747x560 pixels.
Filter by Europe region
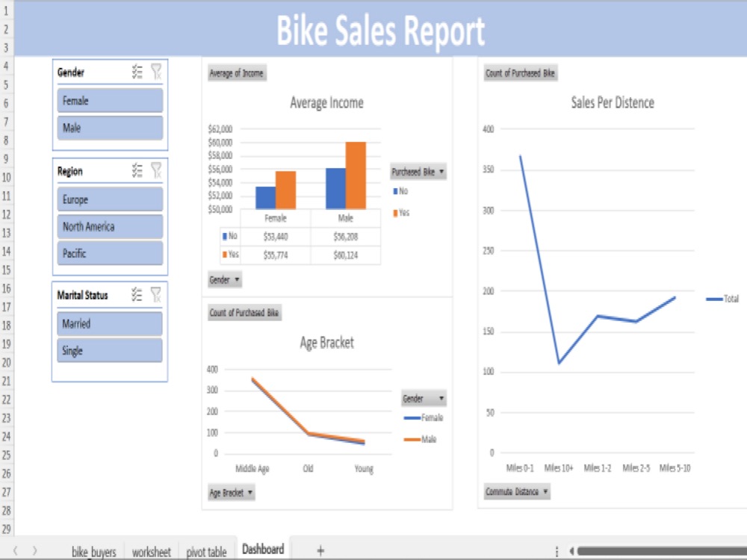[110, 199]
